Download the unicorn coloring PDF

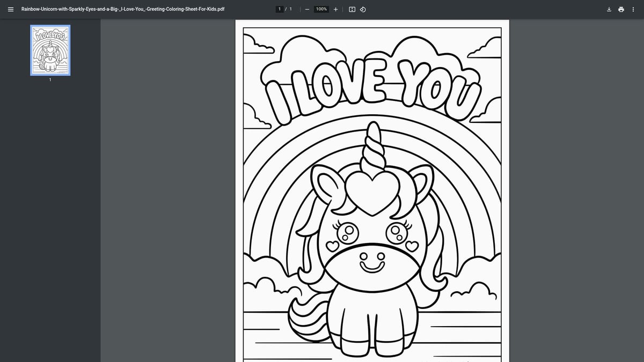[609, 9]
